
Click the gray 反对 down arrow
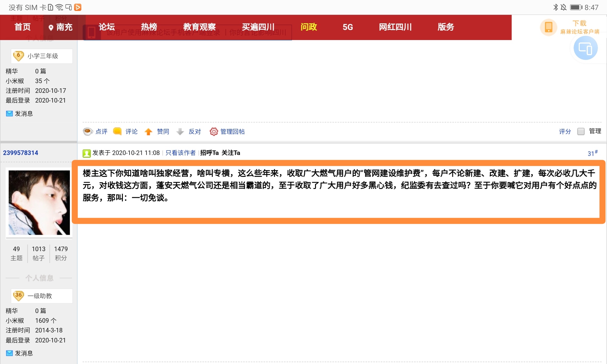point(180,131)
